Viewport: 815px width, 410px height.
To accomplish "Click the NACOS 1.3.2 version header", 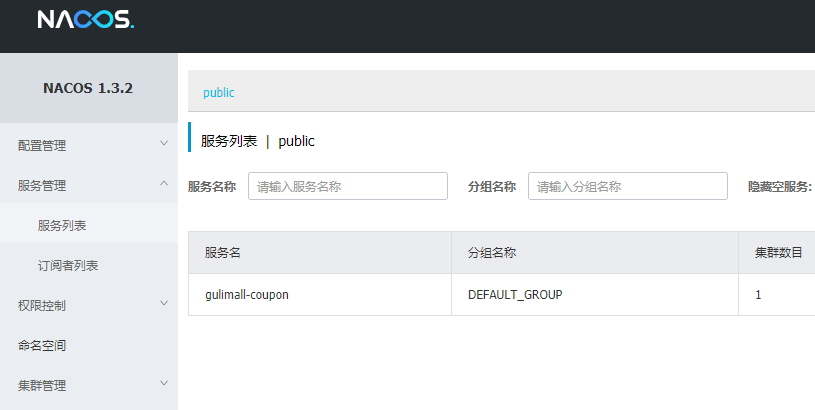I will 88,88.
